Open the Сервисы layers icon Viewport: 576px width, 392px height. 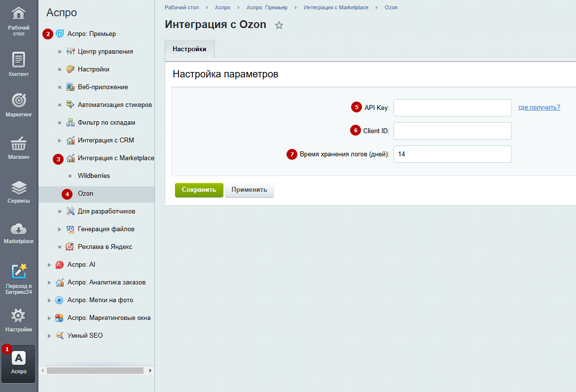(19, 188)
